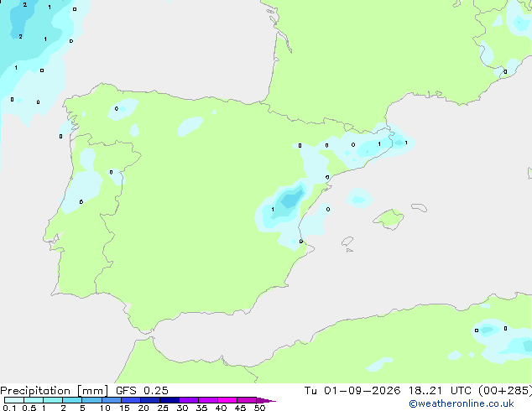Image resolution: width=532 pixels, height=411 pixels.
Task: Select the '25' legend scale label
Action: tap(163, 408)
